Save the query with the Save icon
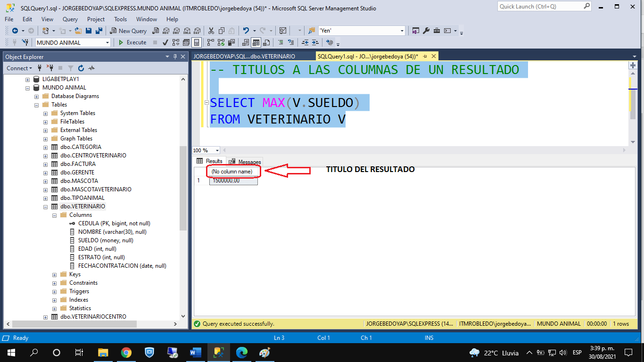Viewport: 644px width, 362px height. click(89, 31)
